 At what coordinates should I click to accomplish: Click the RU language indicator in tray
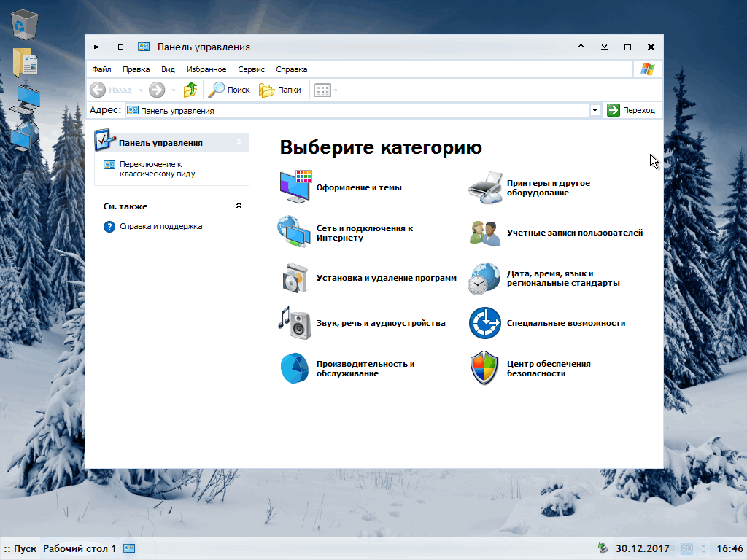[x=686, y=548]
